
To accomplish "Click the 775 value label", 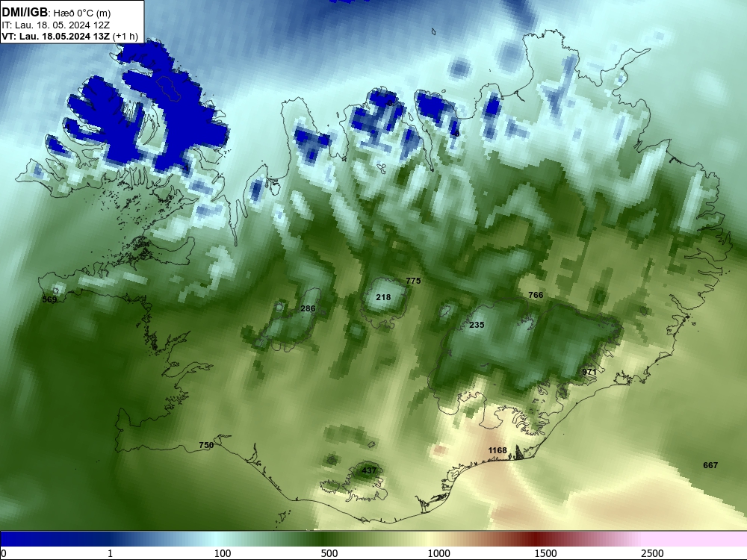I will tap(413, 281).
